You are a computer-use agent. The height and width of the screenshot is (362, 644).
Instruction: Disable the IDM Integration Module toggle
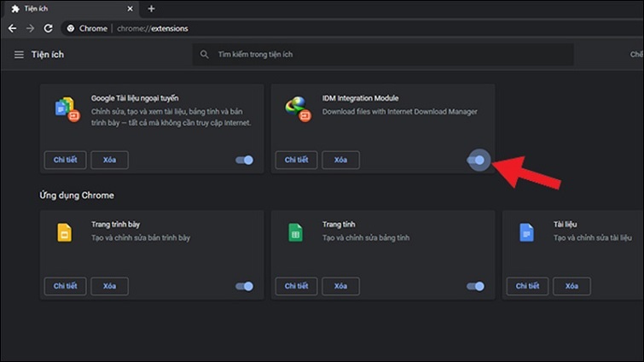476,160
